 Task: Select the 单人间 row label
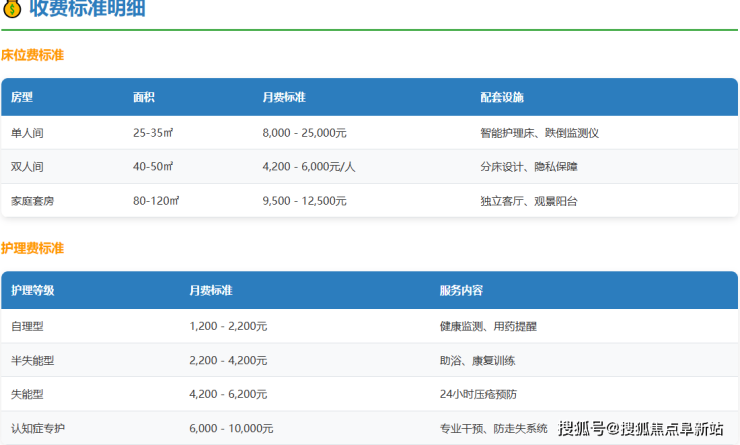pos(27,132)
